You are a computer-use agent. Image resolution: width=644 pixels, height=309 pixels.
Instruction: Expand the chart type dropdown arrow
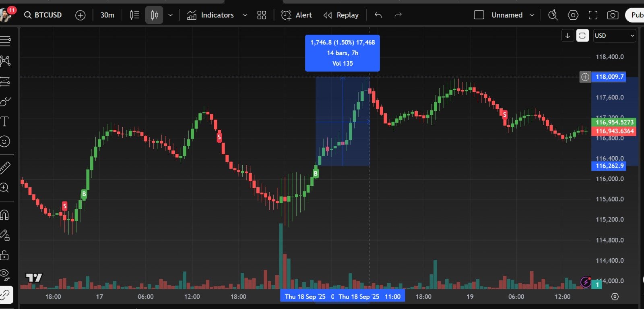(x=170, y=15)
